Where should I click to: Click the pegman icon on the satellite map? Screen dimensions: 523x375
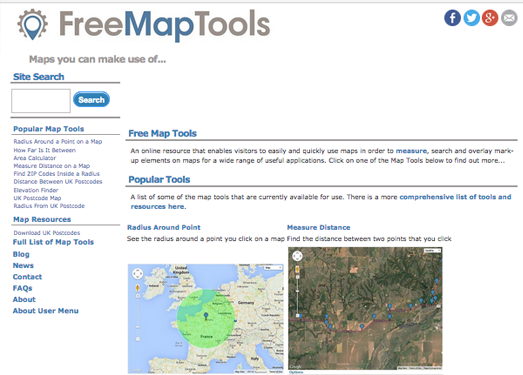[297, 269]
